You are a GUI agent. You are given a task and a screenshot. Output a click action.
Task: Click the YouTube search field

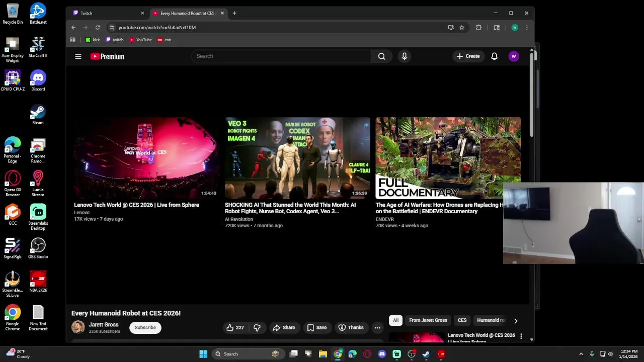point(281,56)
